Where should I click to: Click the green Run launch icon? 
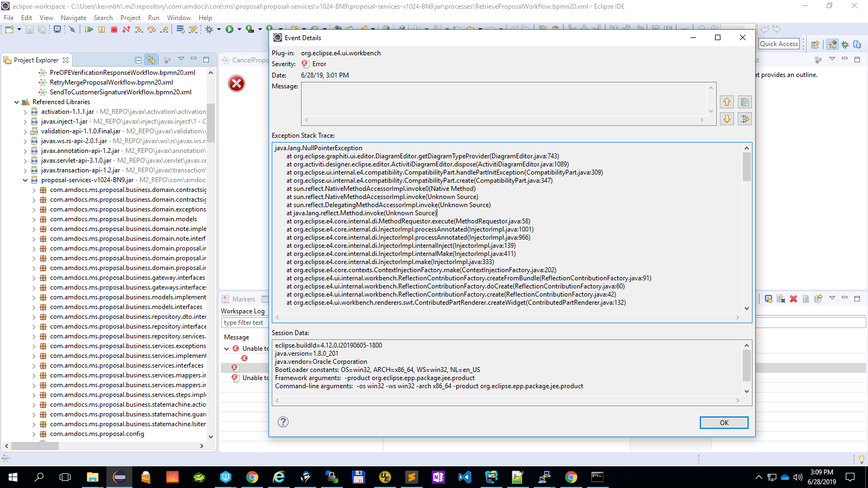[x=229, y=29]
